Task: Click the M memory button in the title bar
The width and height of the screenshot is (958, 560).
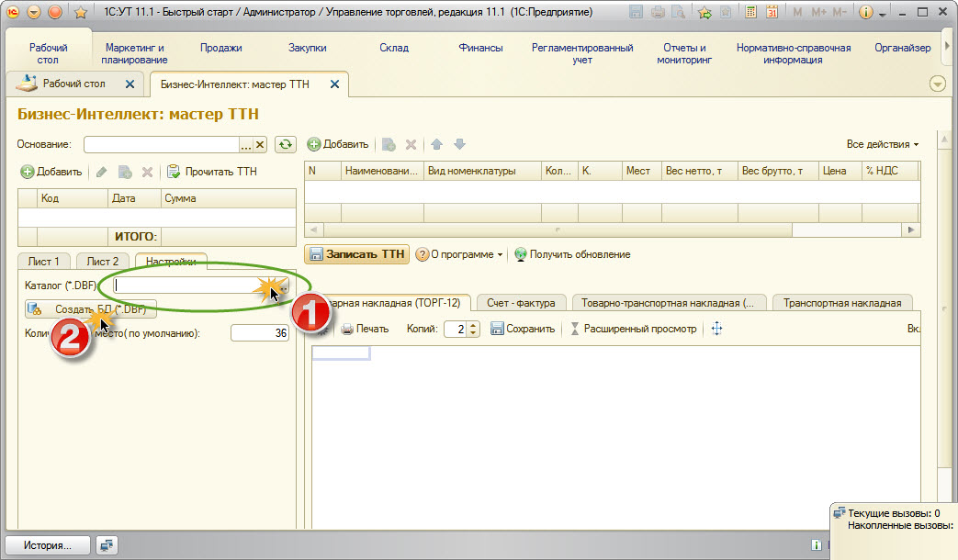Action: (797, 12)
